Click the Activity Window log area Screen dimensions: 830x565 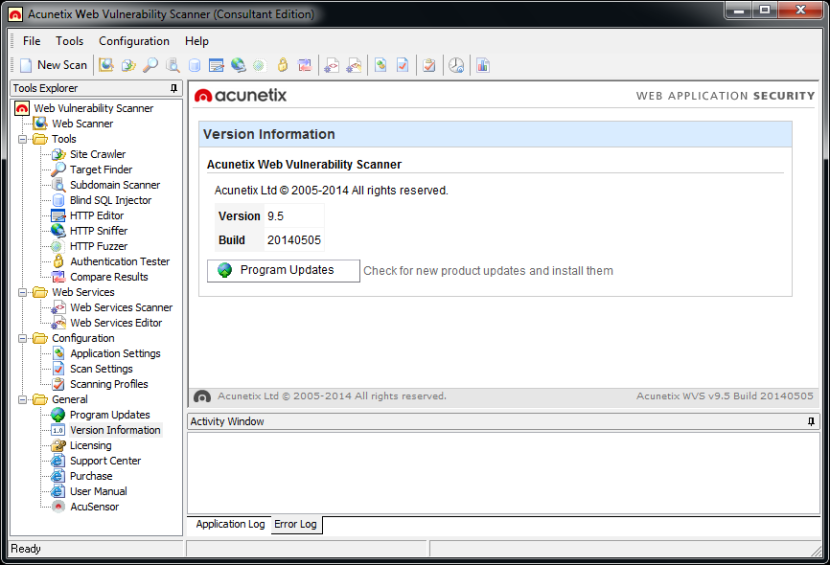(503, 472)
